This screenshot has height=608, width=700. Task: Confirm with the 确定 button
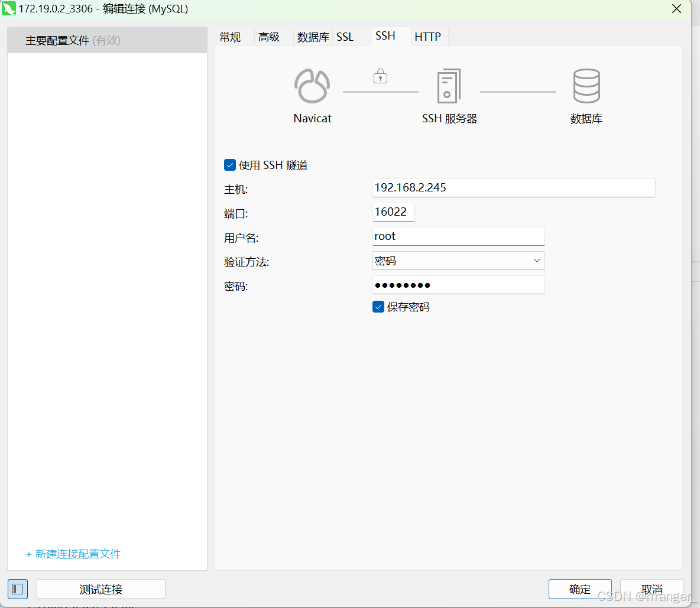580,589
